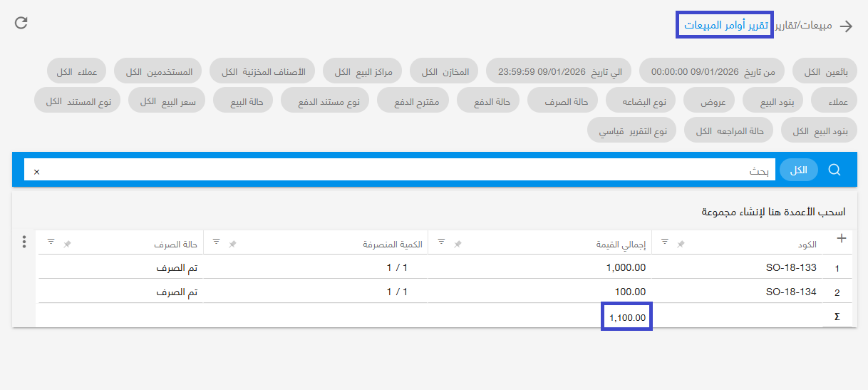Click into the بحث search field

click(x=400, y=170)
